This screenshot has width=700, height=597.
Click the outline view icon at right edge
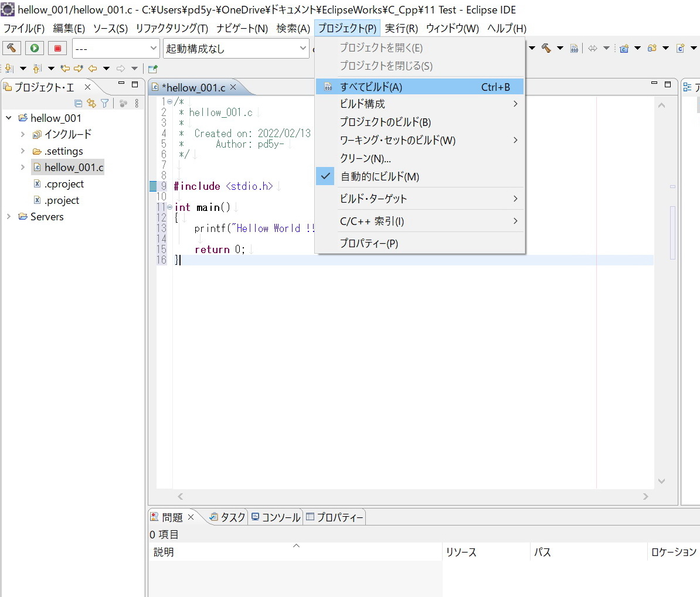[x=688, y=87]
